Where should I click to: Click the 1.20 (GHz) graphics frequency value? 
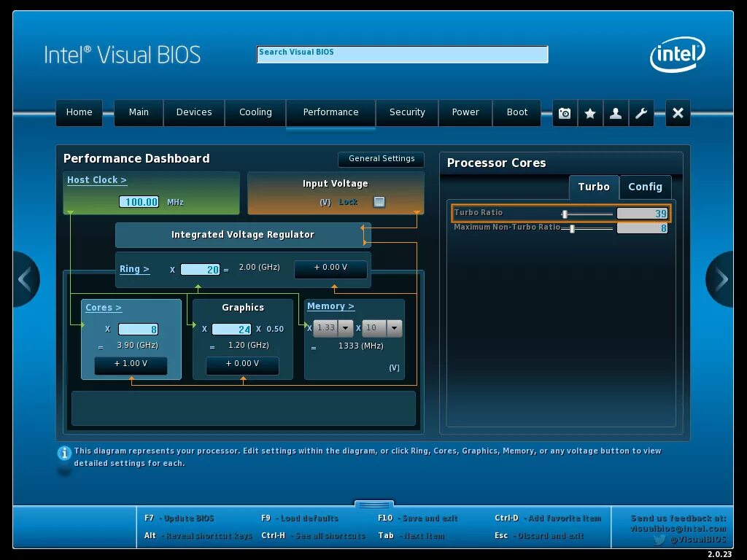(248, 345)
